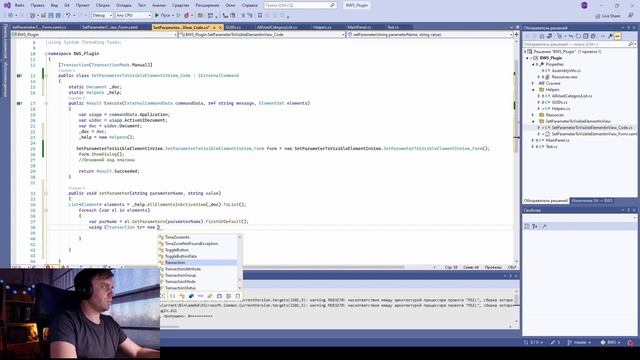Image resolution: width=640 pixels, height=360 pixels.
Task: Select SetParameterToVisibleElementInView_Form.xaml in tree
Action: [594, 134]
